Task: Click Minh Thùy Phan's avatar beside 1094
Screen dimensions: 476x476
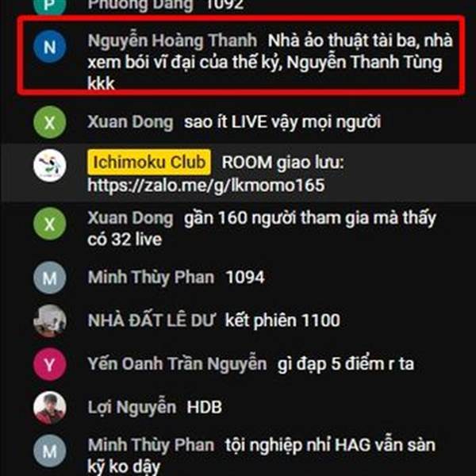Action: pos(49,278)
